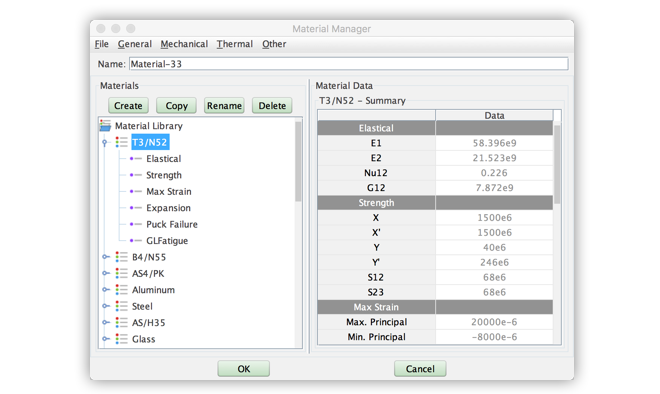Open the General menu

click(135, 44)
